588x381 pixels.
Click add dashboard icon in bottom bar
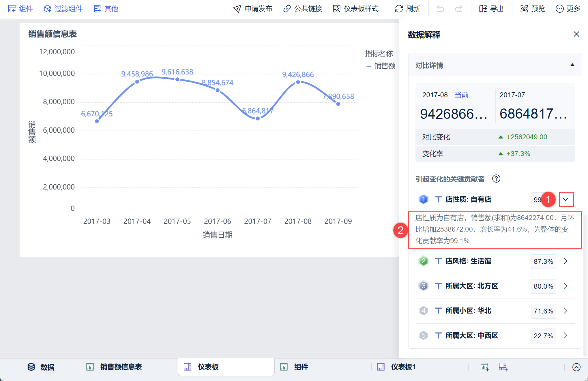[x=503, y=367]
